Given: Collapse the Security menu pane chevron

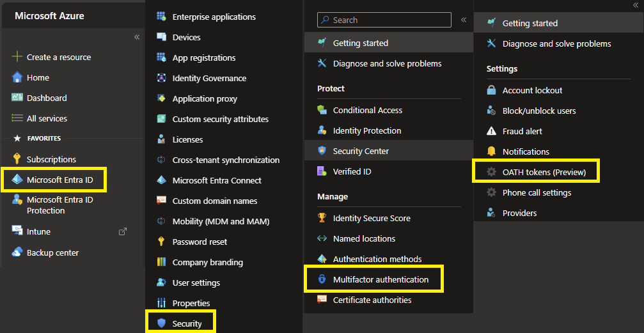Looking at the screenshot, I should click(x=464, y=20).
